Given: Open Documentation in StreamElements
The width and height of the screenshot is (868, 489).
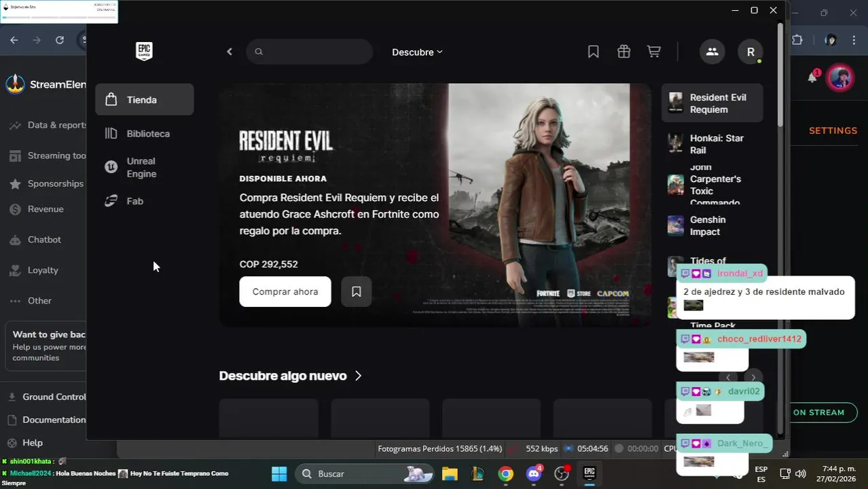Looking at the screenshot, I should 47,420.
